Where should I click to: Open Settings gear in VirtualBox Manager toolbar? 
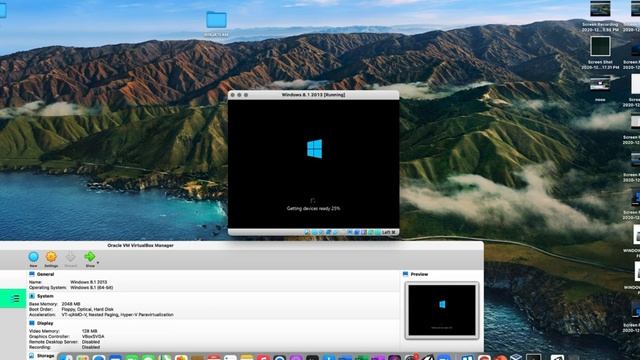[51, 257]
